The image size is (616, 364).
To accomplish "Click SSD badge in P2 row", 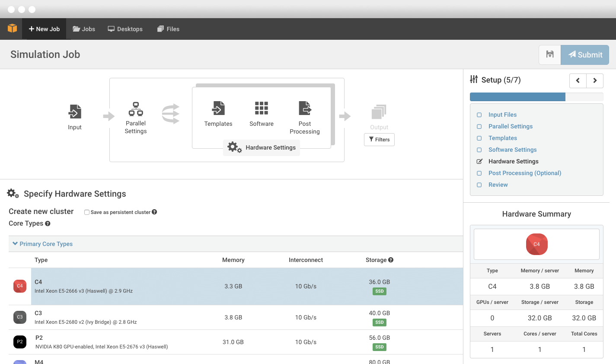I will point(380,347).
